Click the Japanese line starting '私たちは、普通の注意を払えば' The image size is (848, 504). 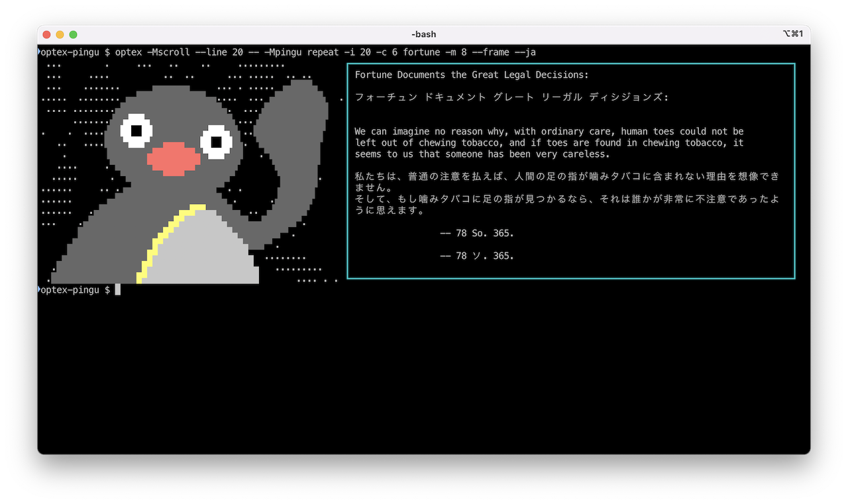pyautogui.click(x=567, y=177)
